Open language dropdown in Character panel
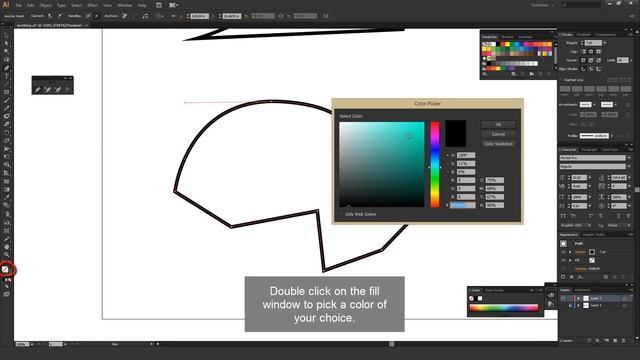 point(576,225)
